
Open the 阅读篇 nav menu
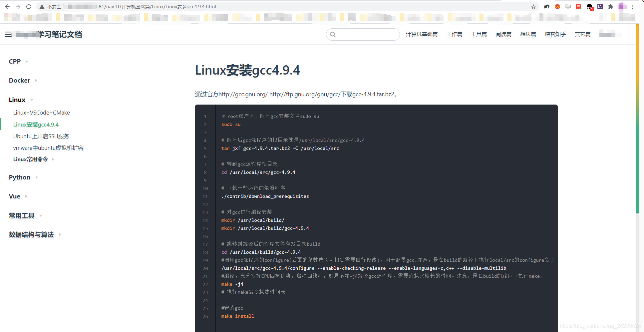coord(503,34)
